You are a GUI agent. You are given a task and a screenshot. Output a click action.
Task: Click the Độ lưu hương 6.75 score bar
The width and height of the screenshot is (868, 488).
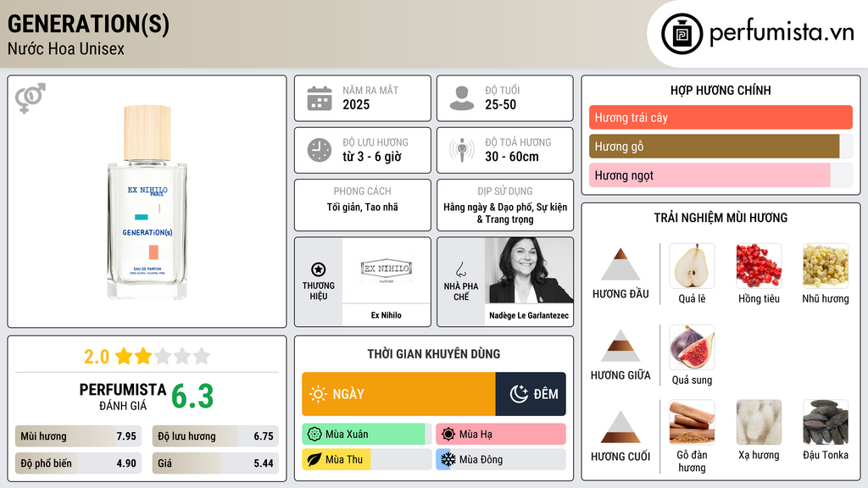[x=215, y=436]
